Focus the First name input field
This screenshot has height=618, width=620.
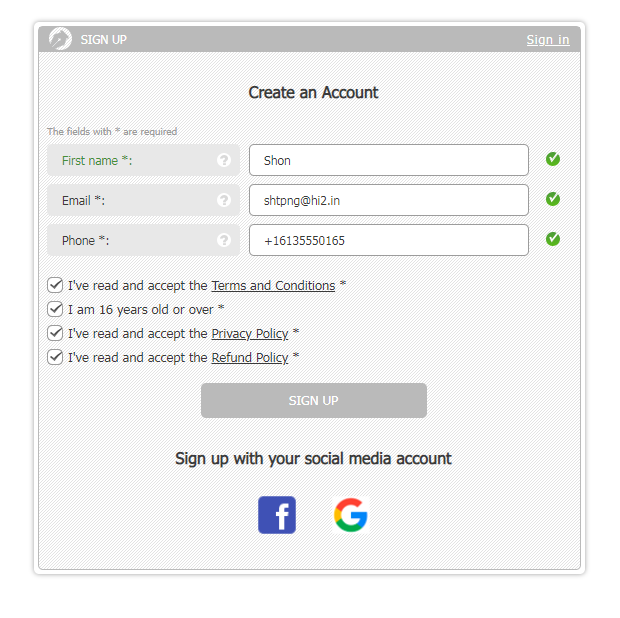point(388,160)
